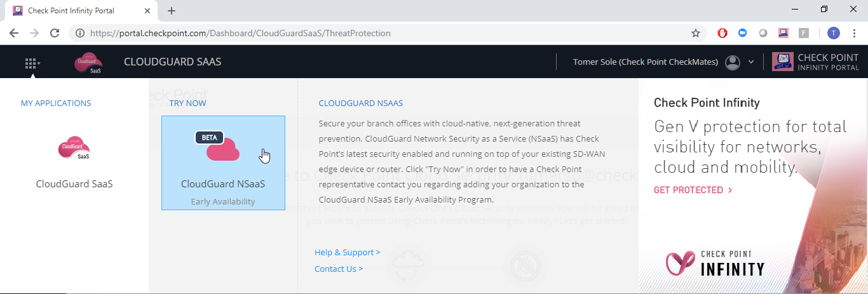This screenshot has height=294, width=868.
Task: Click the Early Availability label
Action: click(x=223, y=201)
